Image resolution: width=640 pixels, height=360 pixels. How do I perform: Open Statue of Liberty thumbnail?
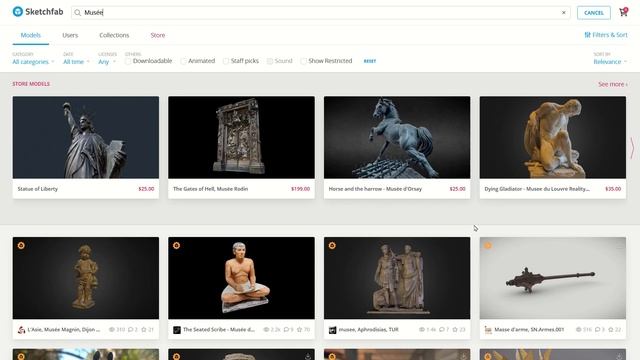86,137
